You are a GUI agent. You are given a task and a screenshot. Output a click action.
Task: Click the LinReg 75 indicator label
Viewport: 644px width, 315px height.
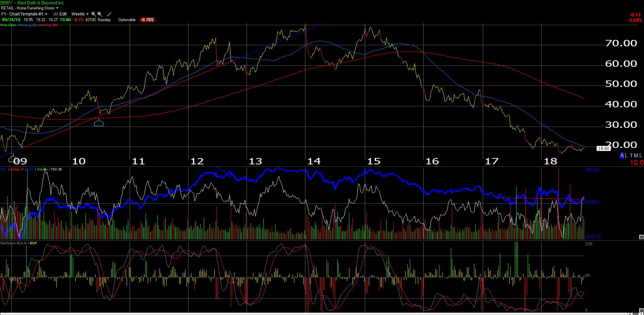[x=17, y=169]
